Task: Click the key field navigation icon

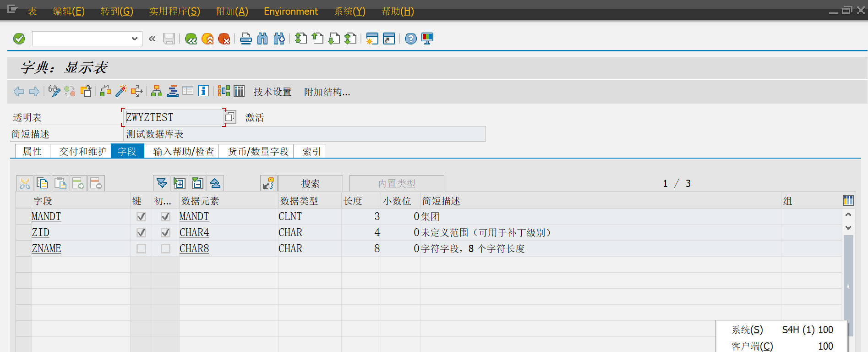Action: coord(268,183)
